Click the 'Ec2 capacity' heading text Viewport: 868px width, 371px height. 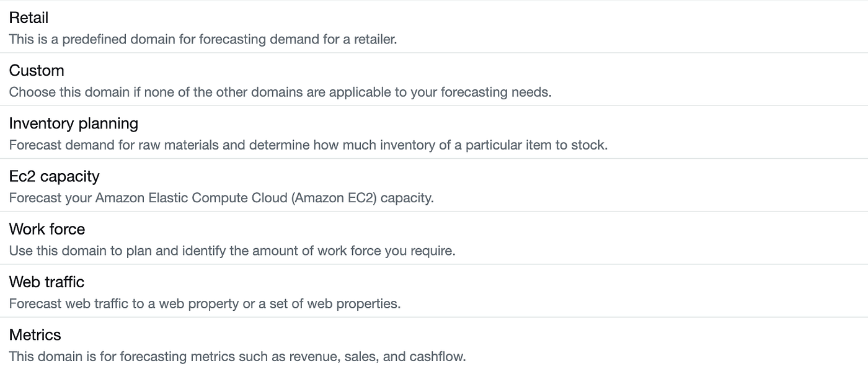54,176
